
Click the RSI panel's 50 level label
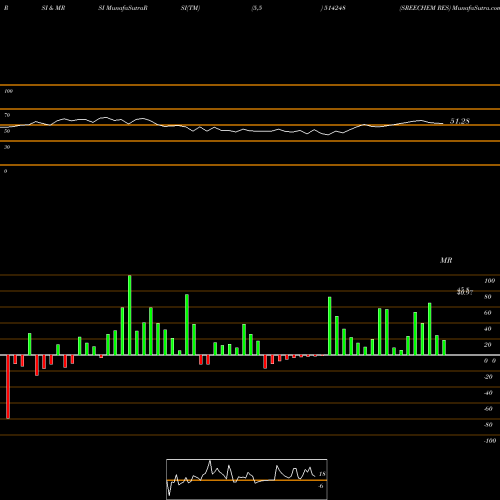click(7, 131)
